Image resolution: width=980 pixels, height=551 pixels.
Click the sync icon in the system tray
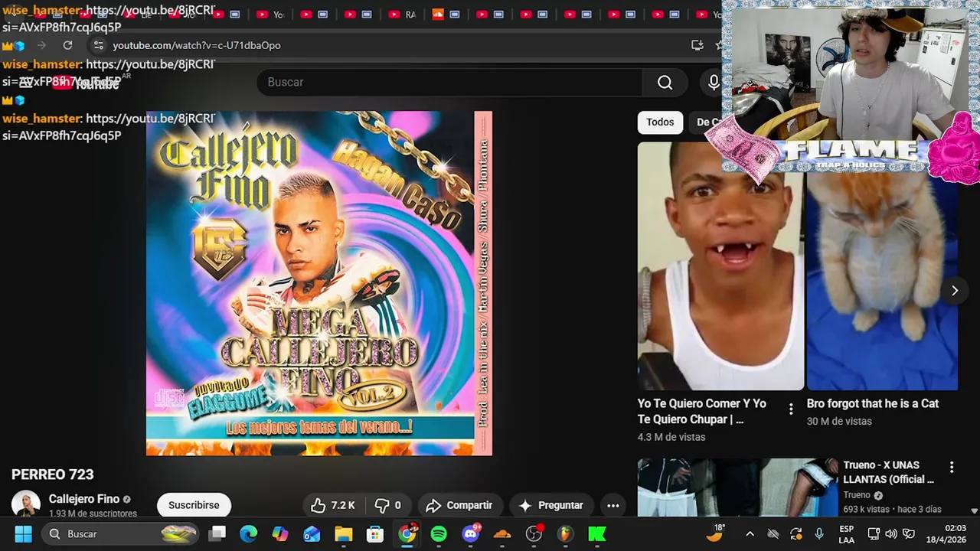click(796, 534)
